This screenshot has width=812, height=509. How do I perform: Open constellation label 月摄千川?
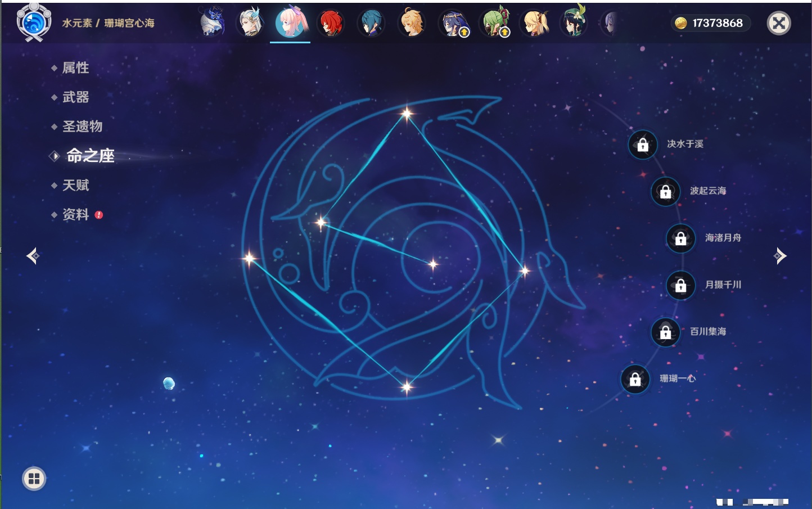tap(723, 285)
